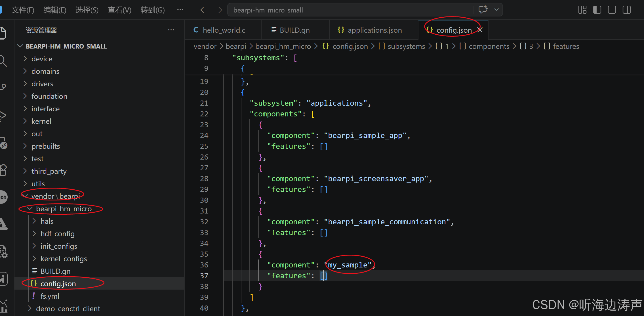
Task: Click the command center search box
Action: point(350,10)
